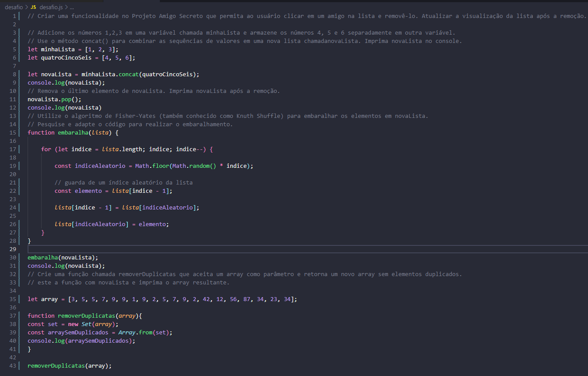Click elemento in the line 22 declaration
The height and width of the screenshot is (376, 588).
pos(88,191)
